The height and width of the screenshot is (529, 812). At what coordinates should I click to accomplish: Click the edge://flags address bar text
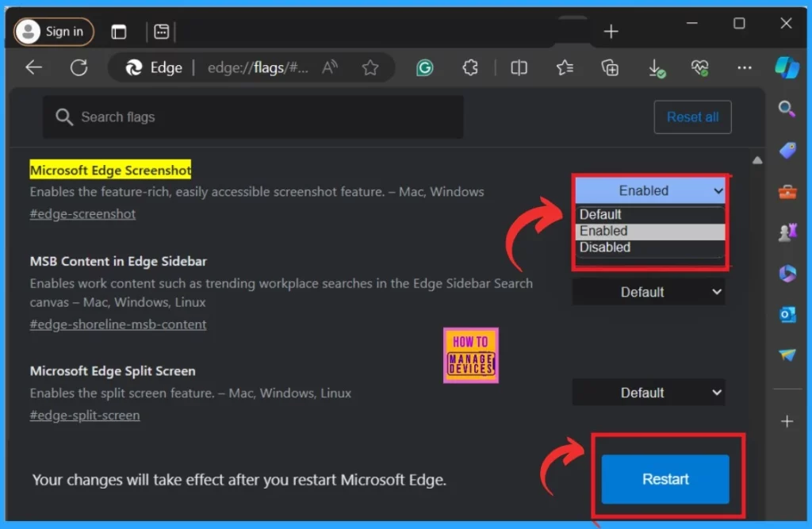258,68
